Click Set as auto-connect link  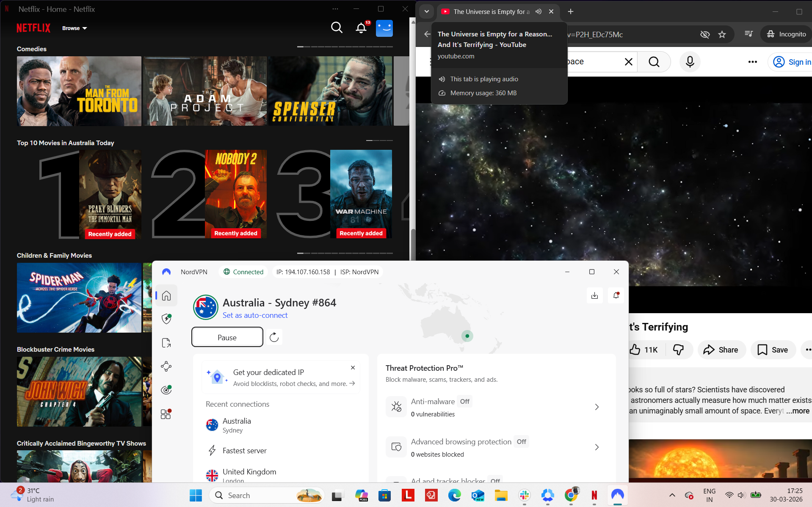pyautogui.click(x=255, y=315)
